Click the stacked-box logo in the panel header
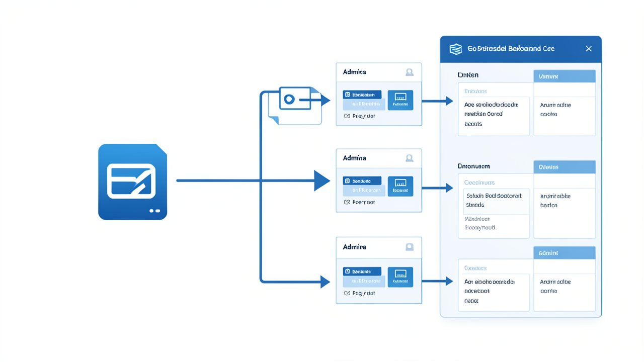Image resolution: width=644 pixels, height=362 pixels. click(456, 49)
